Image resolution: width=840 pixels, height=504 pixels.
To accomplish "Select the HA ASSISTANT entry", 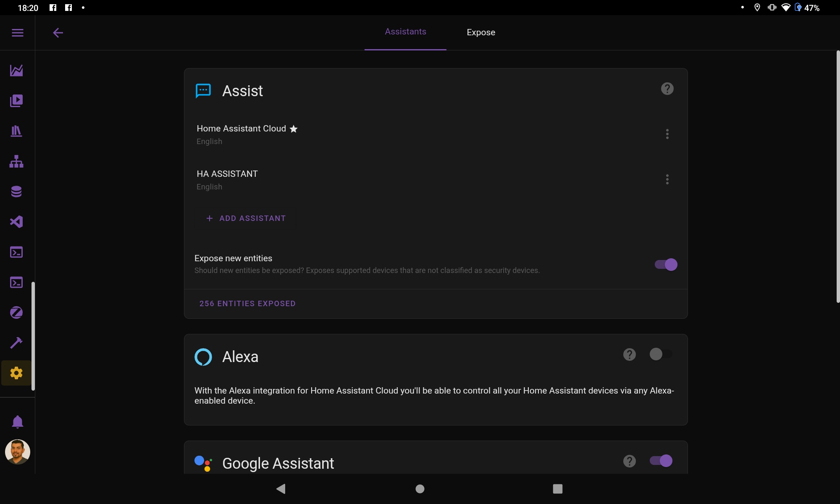I will pos(436,180).
